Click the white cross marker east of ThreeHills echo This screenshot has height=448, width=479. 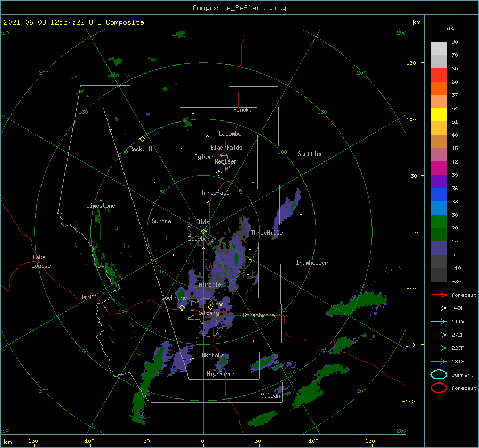301,214
